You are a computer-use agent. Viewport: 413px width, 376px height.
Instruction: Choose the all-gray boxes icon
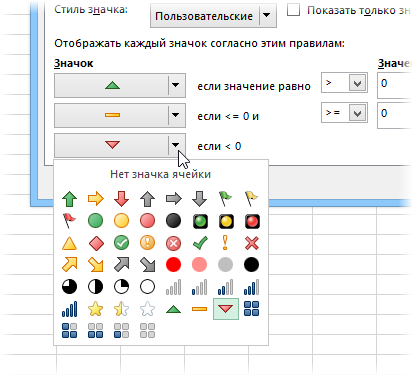pyautogui.click(x=147, y=330)
